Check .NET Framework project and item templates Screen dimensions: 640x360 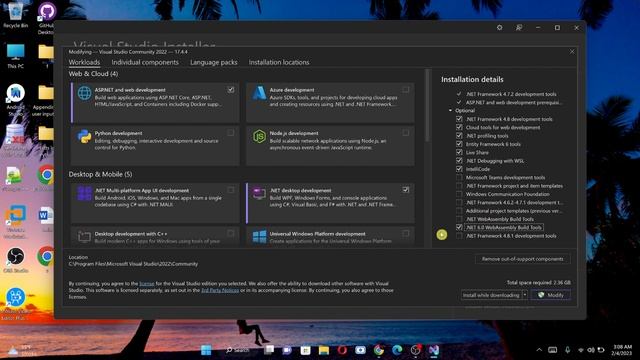tap(459, 186)
